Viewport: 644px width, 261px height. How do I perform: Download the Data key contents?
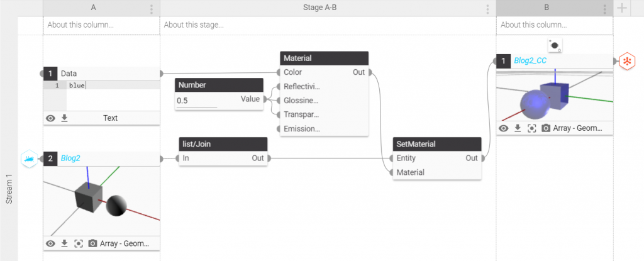tap(64, 118)
